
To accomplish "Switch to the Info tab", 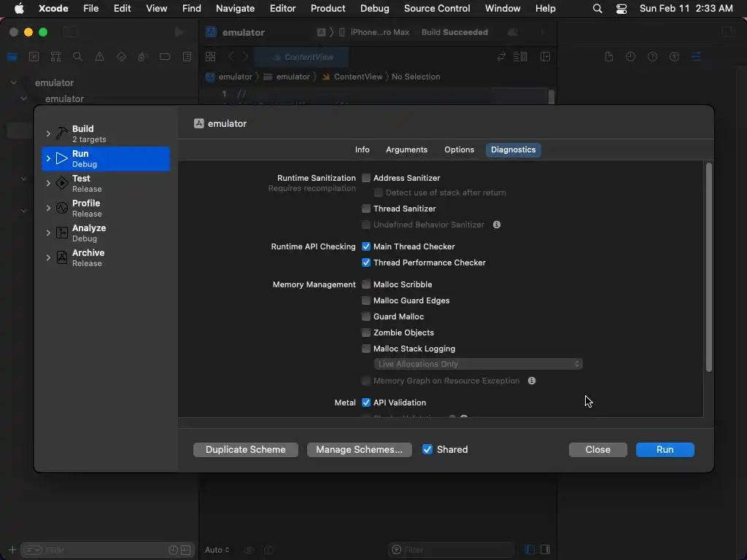I will point(362,150).
